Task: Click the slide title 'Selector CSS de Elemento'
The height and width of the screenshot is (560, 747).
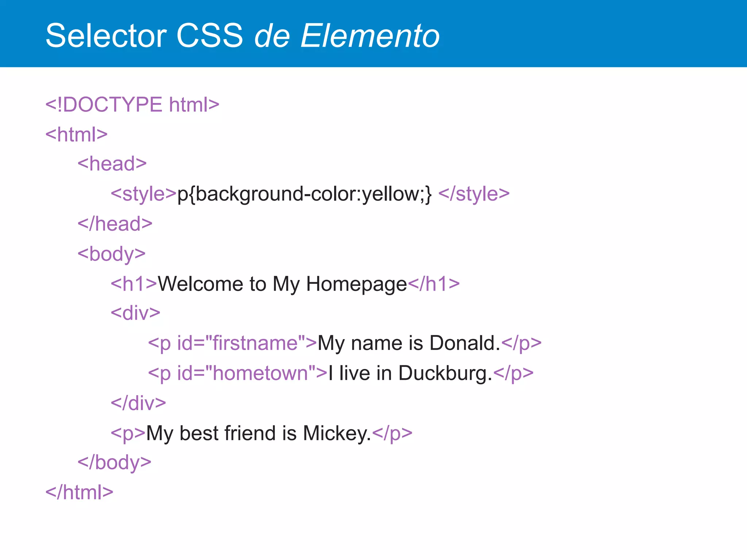Action: click(243, 36)
